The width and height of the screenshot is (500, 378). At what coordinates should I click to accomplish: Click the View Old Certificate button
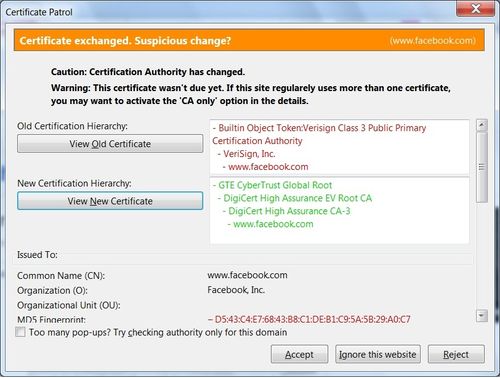(110, 144)
